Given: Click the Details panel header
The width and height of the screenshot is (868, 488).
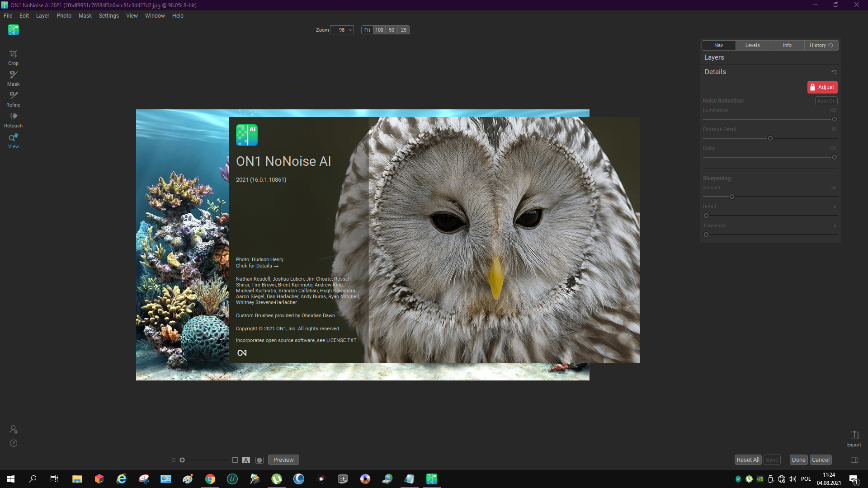Looking at the screenshot, I should pos(770,72).
